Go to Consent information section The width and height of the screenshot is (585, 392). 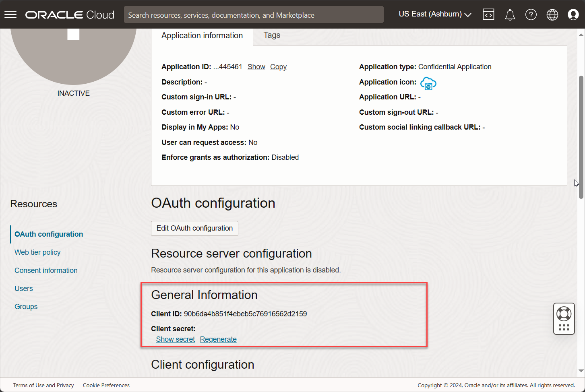(46, 270)
